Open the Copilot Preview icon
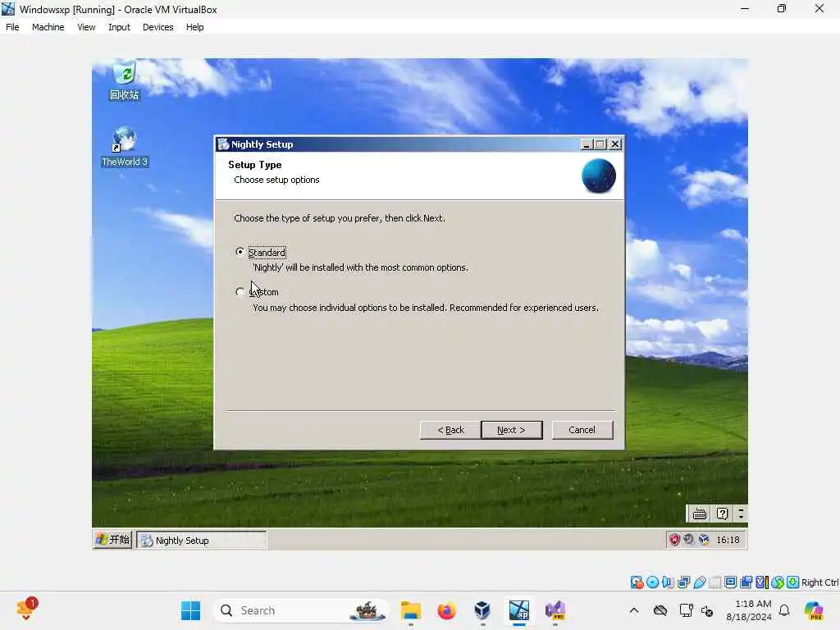This screenshot has width=840, height=630. tap(814, 610)
